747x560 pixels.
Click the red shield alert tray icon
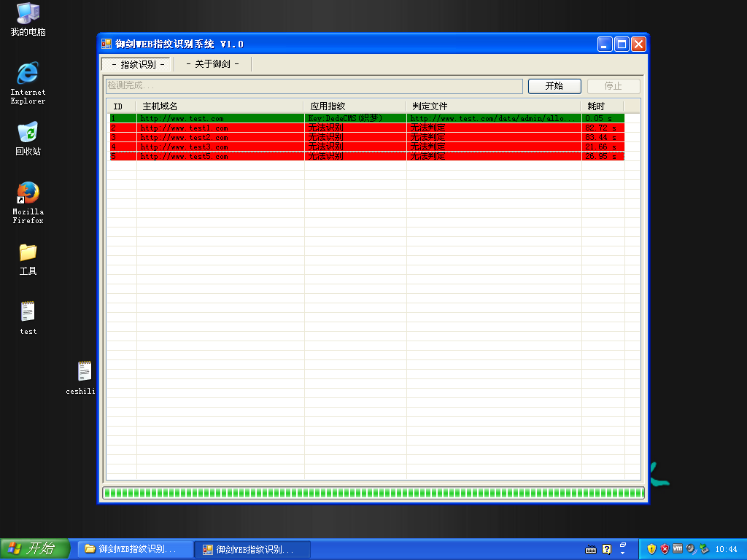(x=665, y=549)
